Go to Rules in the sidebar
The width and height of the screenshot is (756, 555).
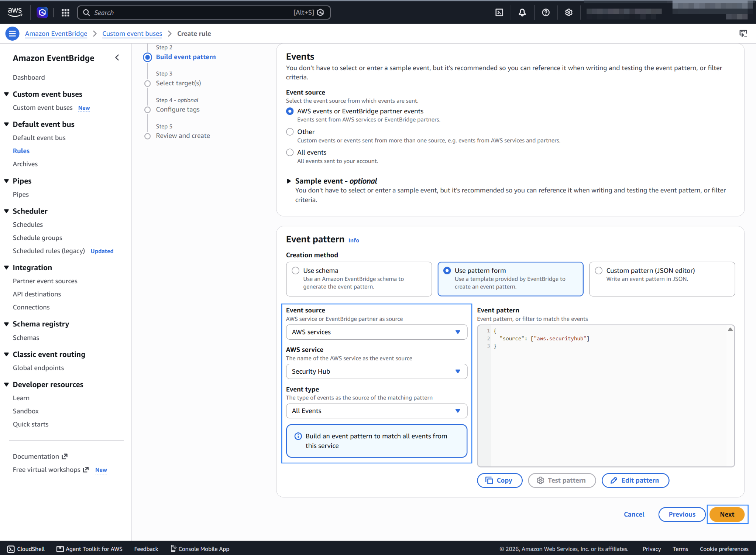pos(21,151)
